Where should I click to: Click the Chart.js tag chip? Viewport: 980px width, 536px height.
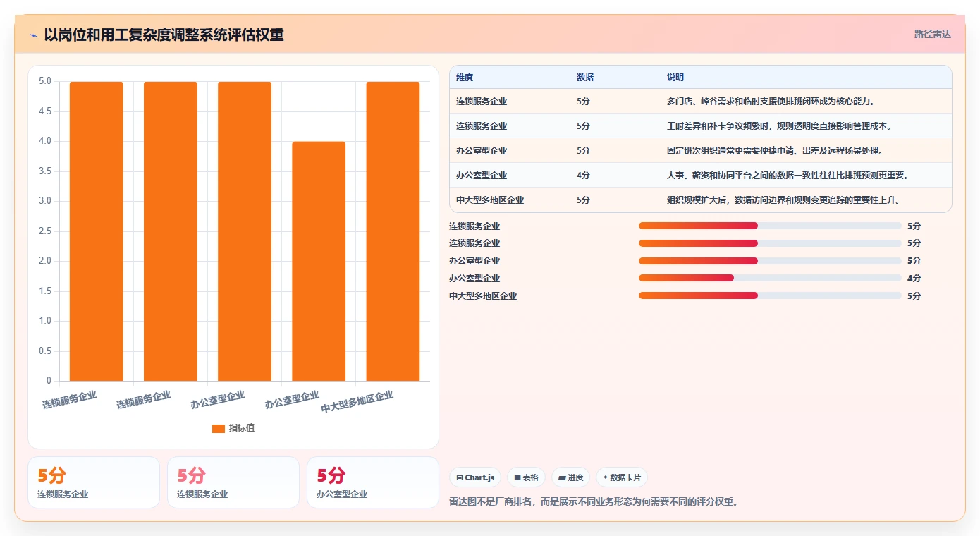[476, 477]
